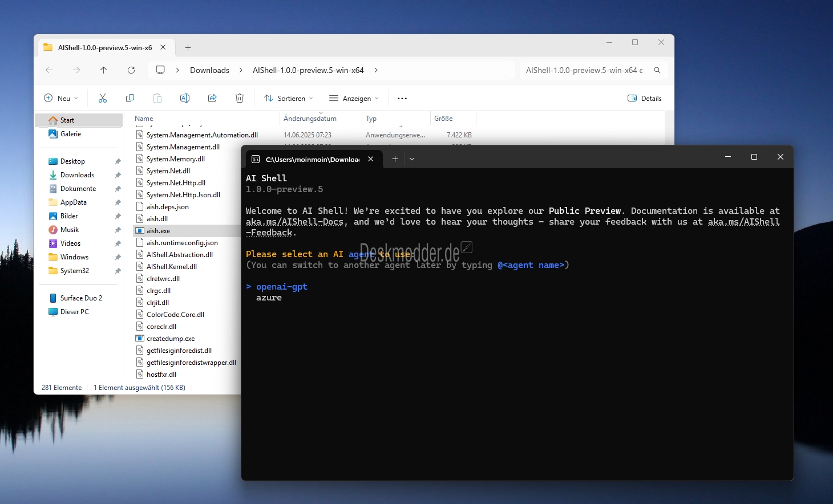
Task: Close the terminal tab C:\Users\moinmoin
Action: [371, 159]
